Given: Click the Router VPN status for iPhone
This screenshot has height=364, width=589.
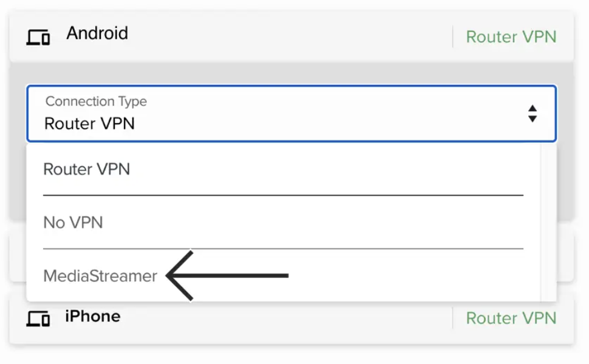Looking at the screenshot, I should [x=511, y=318].
